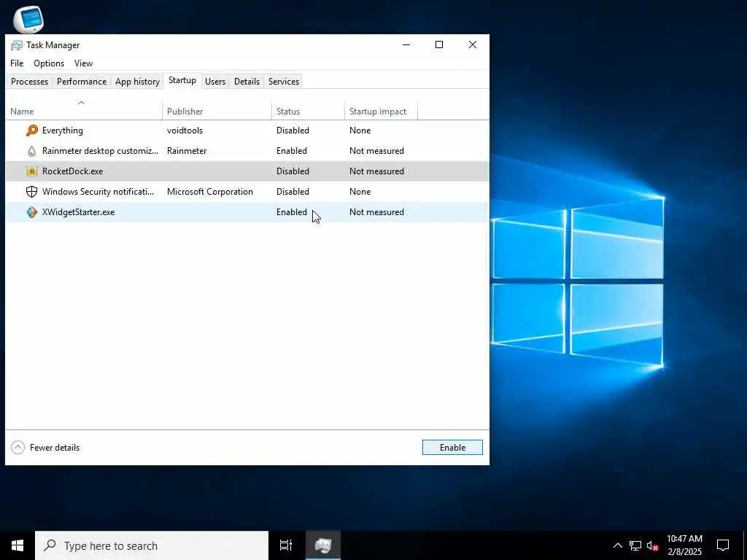Select the XWidgetStarter.exe name text
The image size is (747, 560).
pyautogui.click(x=78, y=212)
